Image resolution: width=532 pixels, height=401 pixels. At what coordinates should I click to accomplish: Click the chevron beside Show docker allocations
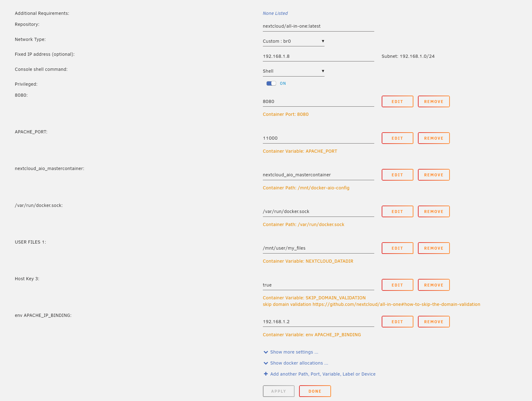click(266, 363)
